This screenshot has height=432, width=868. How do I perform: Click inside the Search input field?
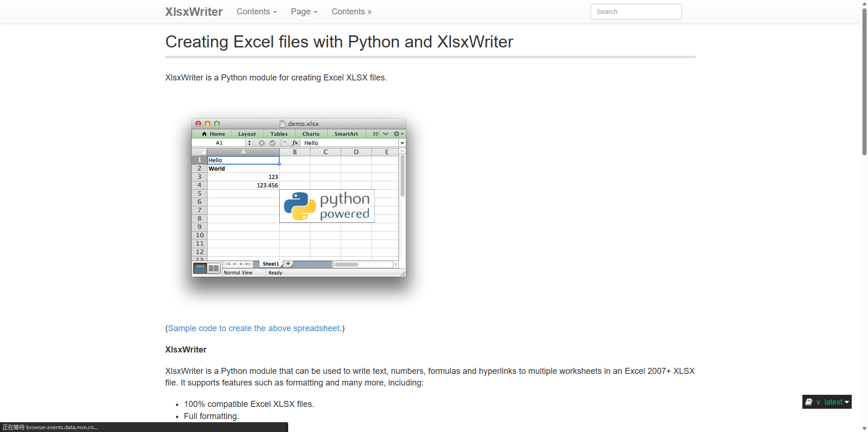tap(636, 12)
